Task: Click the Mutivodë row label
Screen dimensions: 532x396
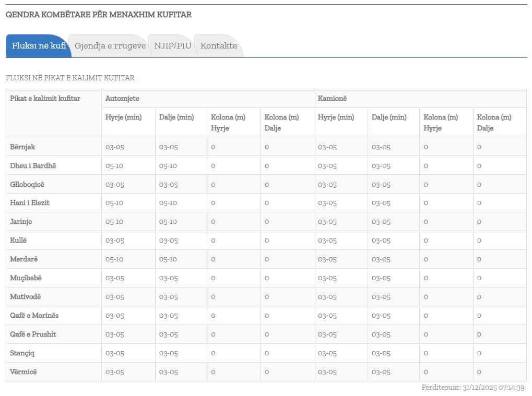Action: click(x=26, y=297)
